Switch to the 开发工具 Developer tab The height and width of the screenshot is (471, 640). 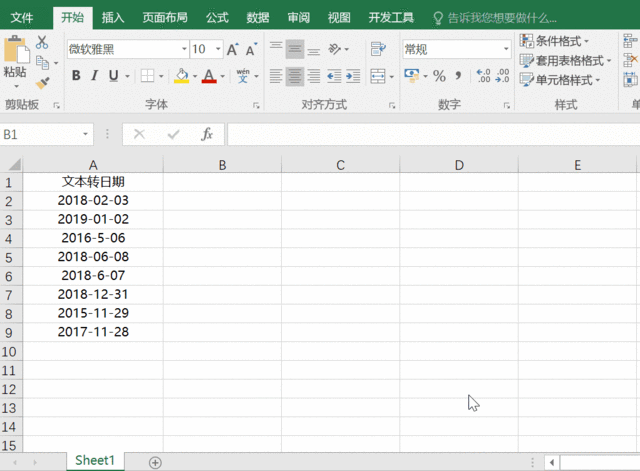click(391, 18)
